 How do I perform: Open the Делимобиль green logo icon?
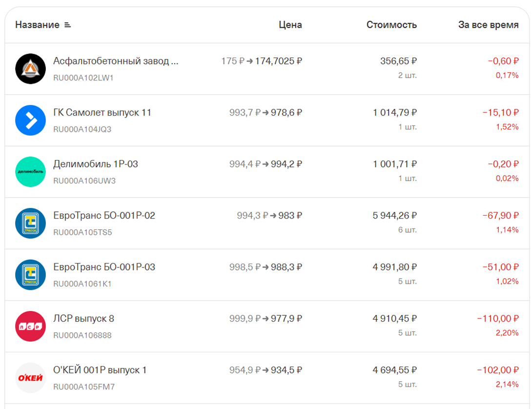pos(31,172)
